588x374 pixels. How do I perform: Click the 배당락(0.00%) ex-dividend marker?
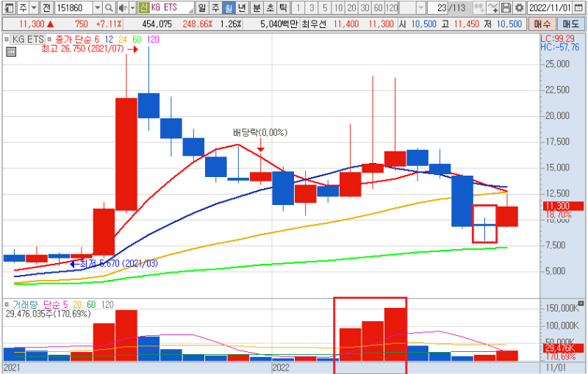click(x=260, y=132)
